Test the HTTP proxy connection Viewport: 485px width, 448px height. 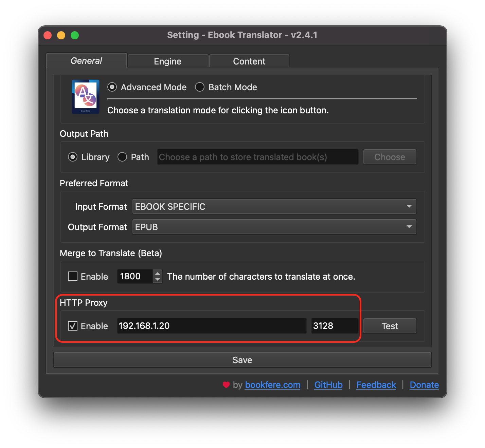390,326
